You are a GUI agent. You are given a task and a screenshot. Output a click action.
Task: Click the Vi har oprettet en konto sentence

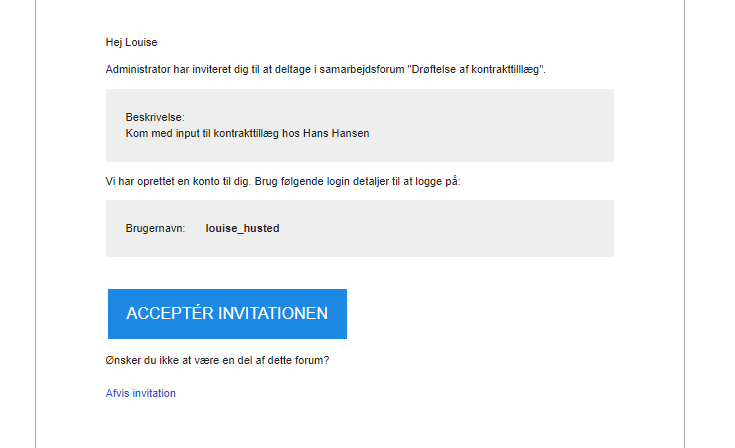pyautogui.click(x=283, y=181)
